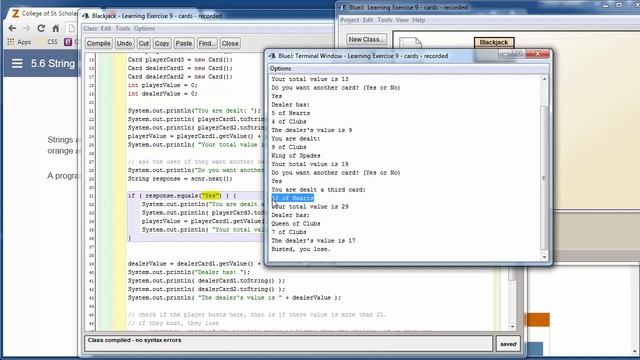Click "Your total value is 29" terminal line
640x360 pixels.
point(310,207)
